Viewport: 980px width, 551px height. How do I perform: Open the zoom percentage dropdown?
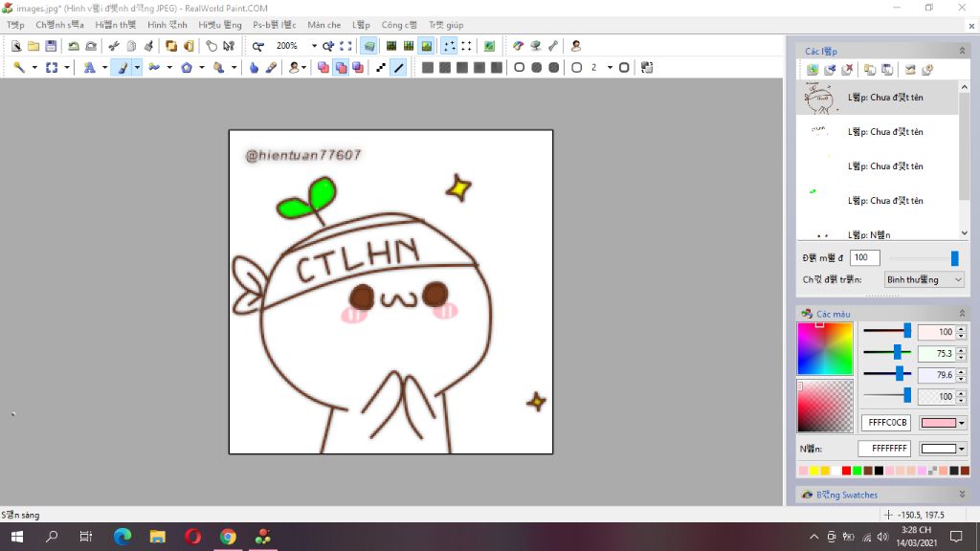[314, 46]
